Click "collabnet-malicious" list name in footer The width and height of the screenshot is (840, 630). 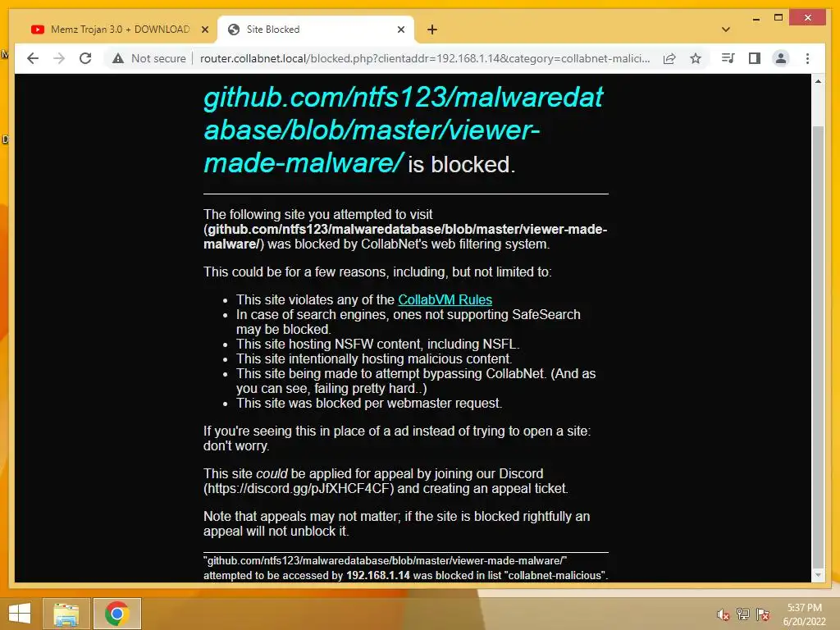tap(556, 575)
